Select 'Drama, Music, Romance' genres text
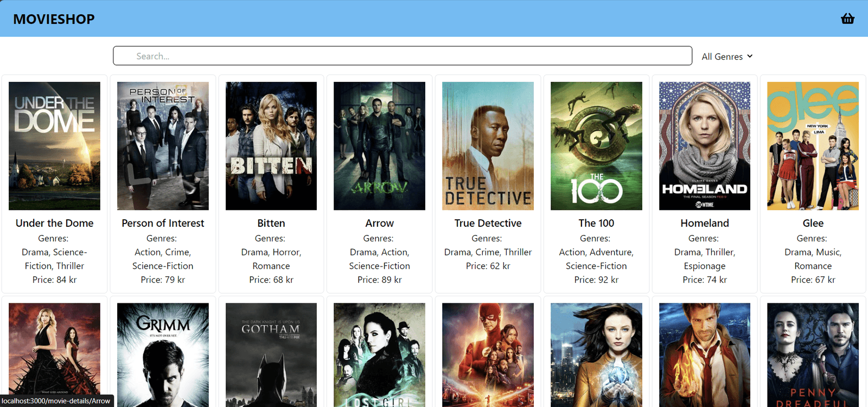 point(813,259)
